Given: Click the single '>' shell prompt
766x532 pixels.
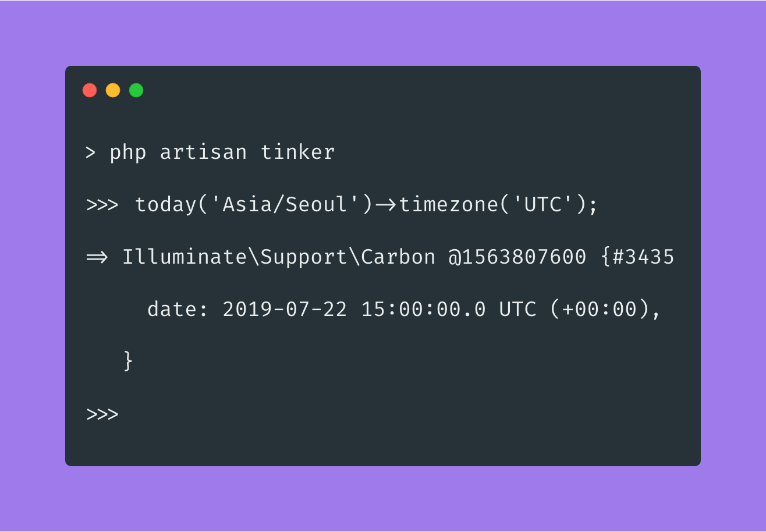Looking at the screenshot, I should click(x=90, y=152).
